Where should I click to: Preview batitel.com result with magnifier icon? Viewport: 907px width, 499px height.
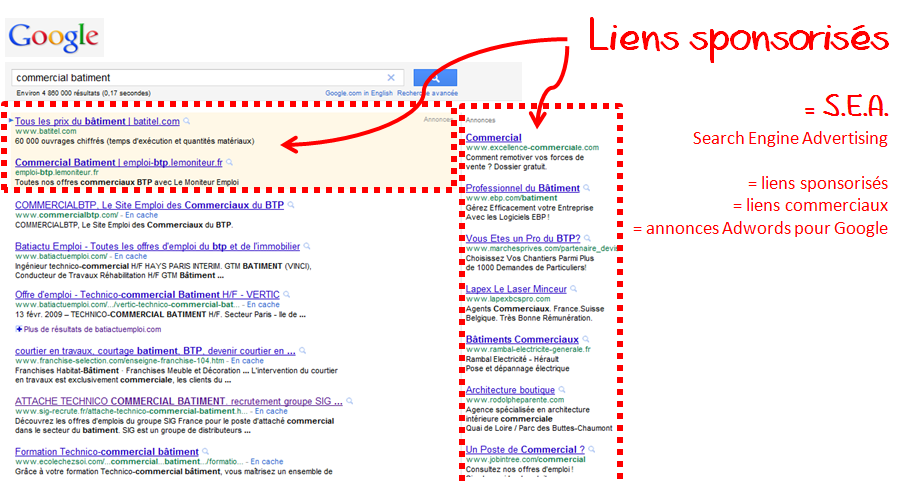point(186,121)
